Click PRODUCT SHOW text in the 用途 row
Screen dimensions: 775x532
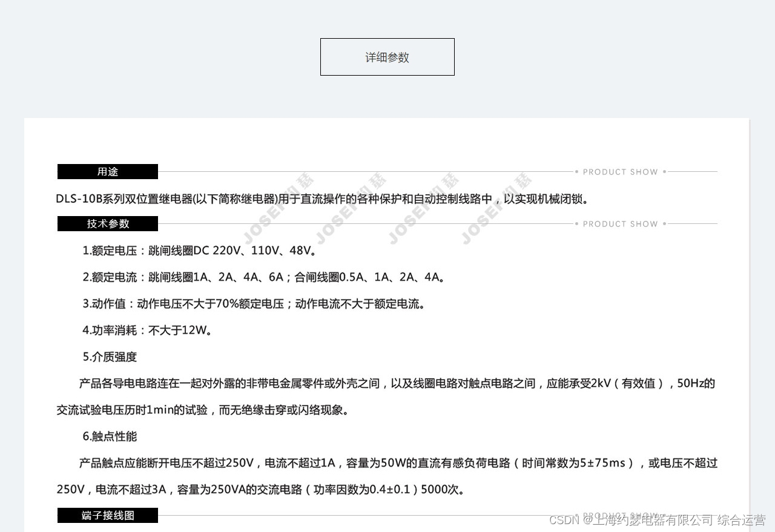[620, 172]
